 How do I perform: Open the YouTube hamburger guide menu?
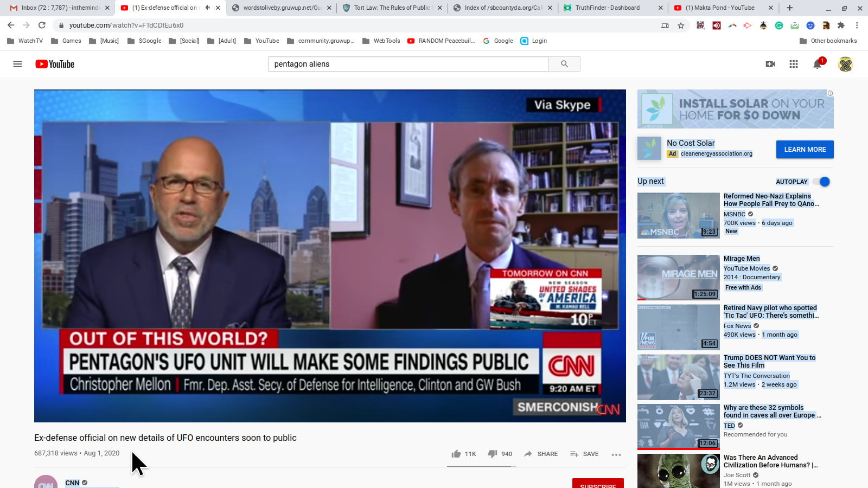(17, 64)
